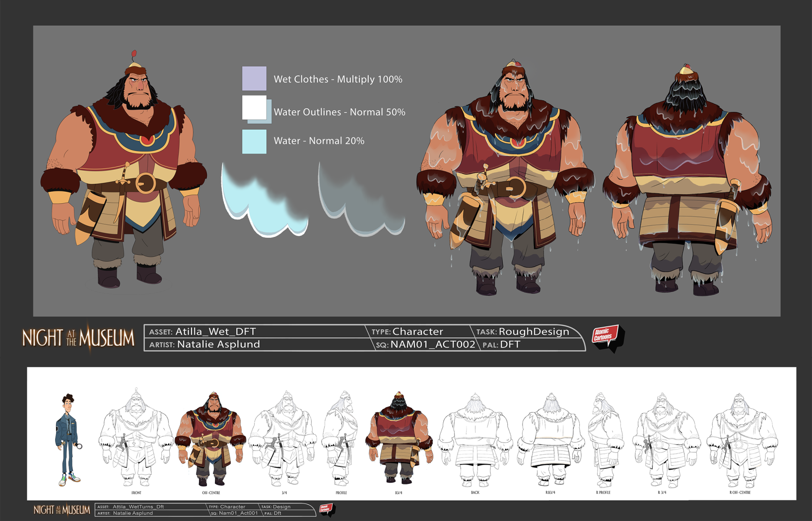
Task: Click the 'PROFILE' pose caption
Action: 341,493
